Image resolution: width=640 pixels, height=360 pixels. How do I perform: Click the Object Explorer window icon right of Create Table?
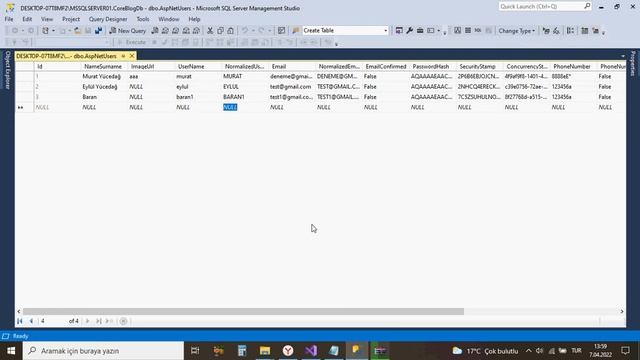pos(399,31)
